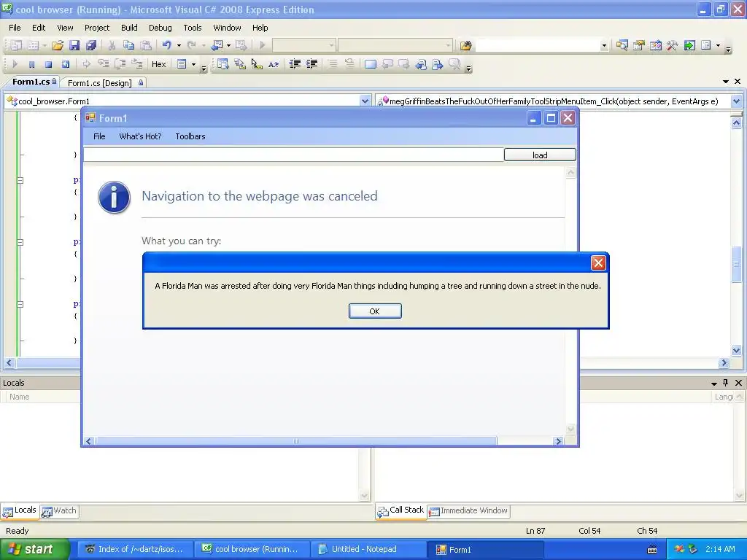The image size is (747, 560).
Task: Switch to Index of /~dartz taskbar item
Action: [134, 549]
